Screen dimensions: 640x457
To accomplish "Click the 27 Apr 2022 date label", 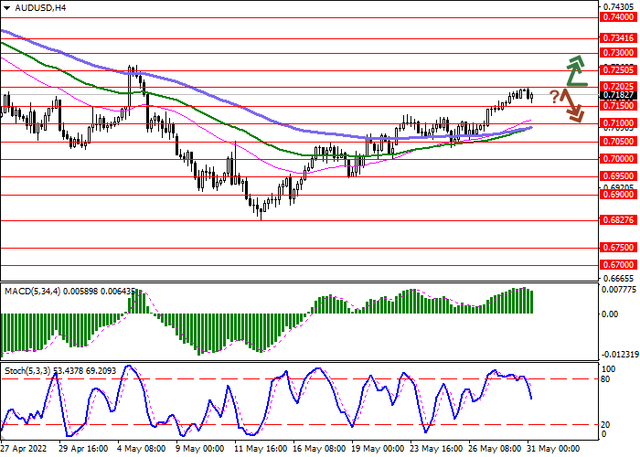I will click(24, 450).
